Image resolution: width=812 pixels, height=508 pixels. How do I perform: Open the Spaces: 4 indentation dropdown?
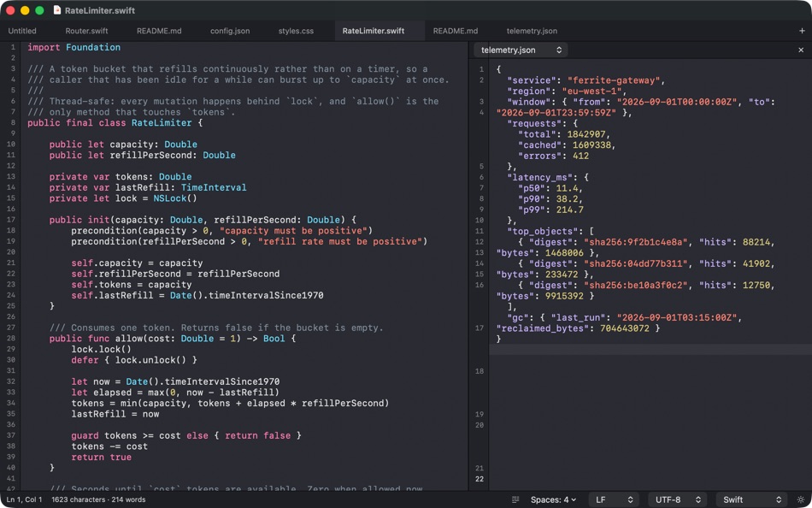coord(553,499)
